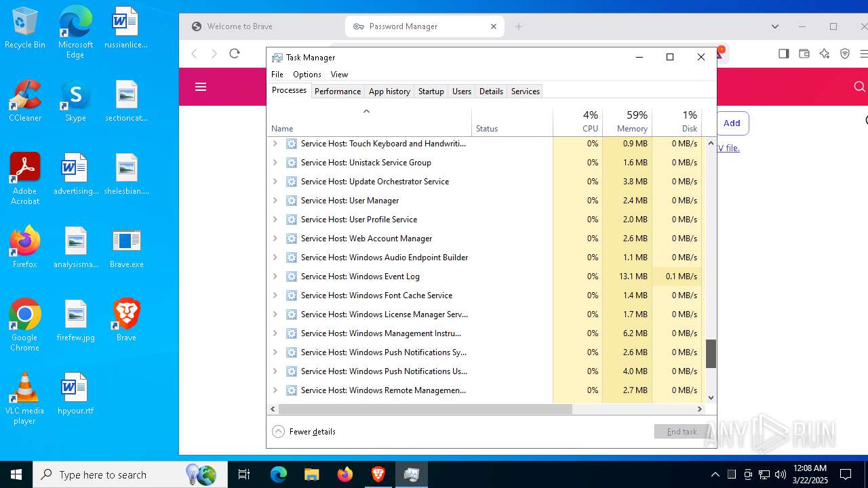Switch to the Users tab
The image size is (868, 488).
462,91
